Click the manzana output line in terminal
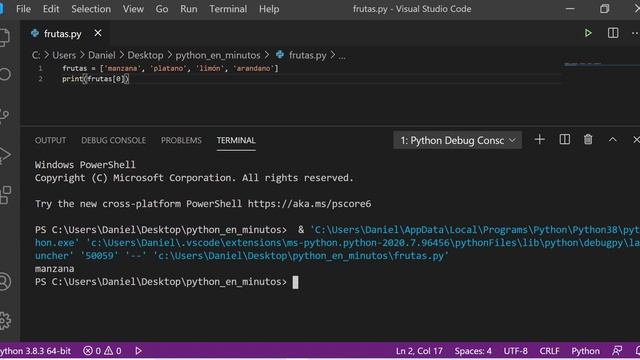The height and width of the screenshot is (360, 640). (x=55, y=269)
